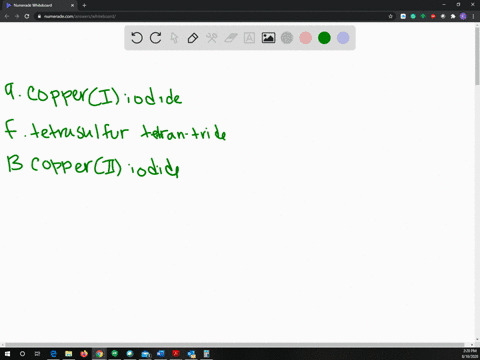Image resolution: width=480 pixels, height=360 pixels.
Task: Go forward in browser history
Action: pos(17,16)
